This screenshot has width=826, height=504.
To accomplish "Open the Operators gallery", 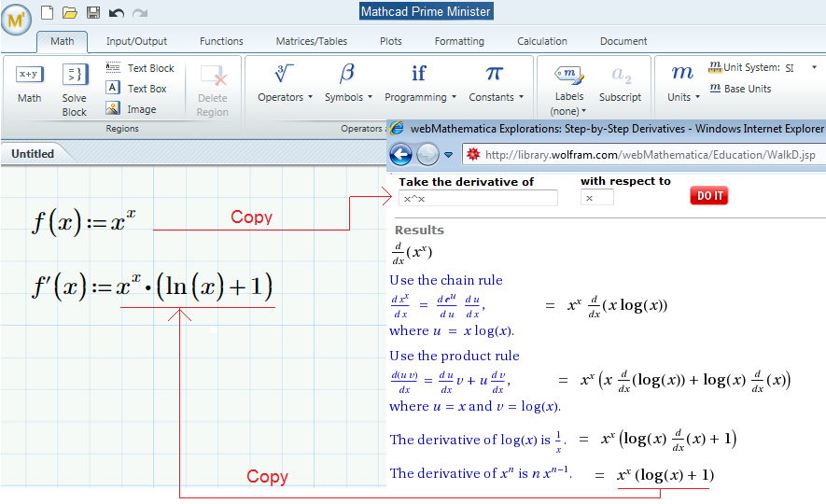I will [285, 84].
